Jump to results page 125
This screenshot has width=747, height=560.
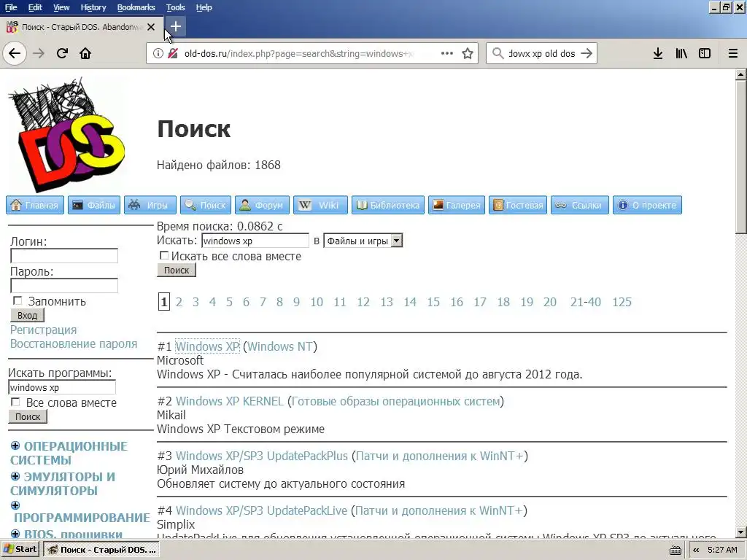tap(622, 302)
